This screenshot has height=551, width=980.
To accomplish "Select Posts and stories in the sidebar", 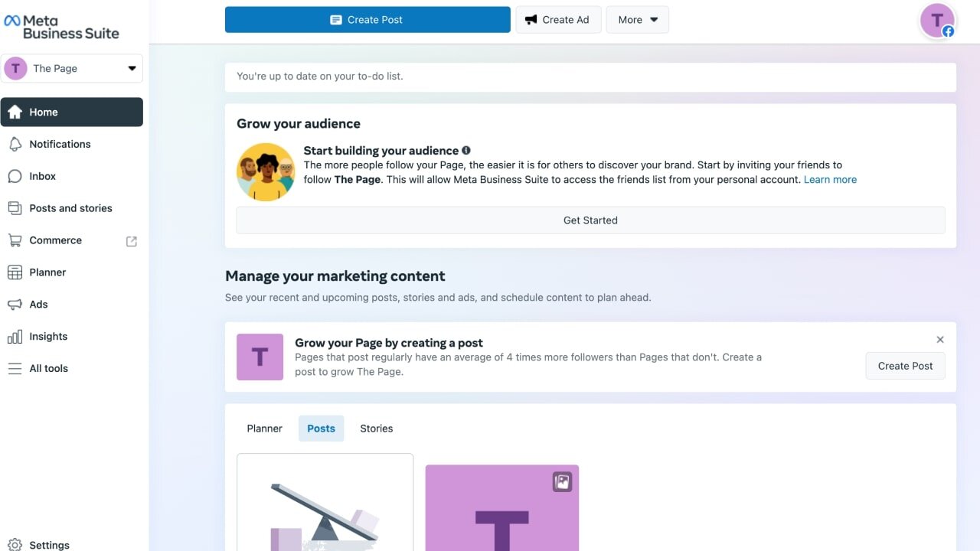I will tap(72, 208).
